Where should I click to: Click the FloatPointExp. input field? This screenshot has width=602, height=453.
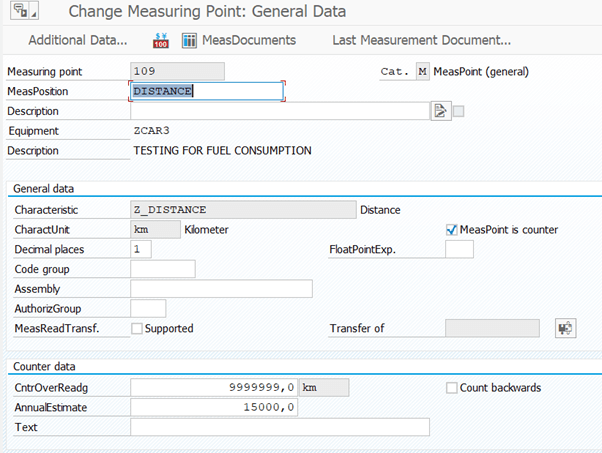459,249
